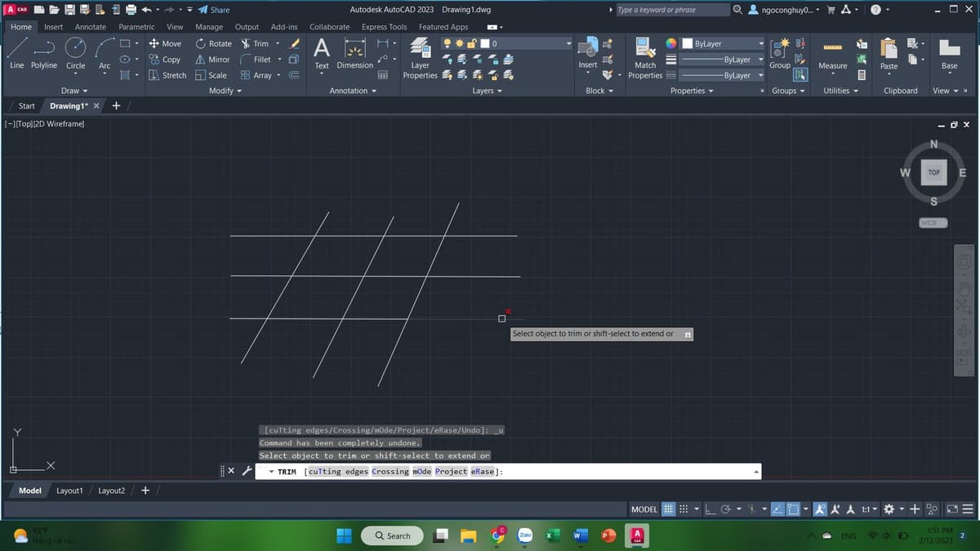Activate the Copy command
Image resolution: width=980 pixels, height=551 pixels.
[165, 60]
